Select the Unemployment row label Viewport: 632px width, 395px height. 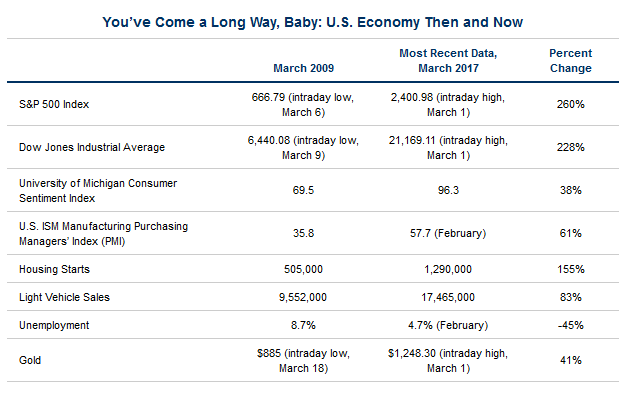[x=54, y=325]
